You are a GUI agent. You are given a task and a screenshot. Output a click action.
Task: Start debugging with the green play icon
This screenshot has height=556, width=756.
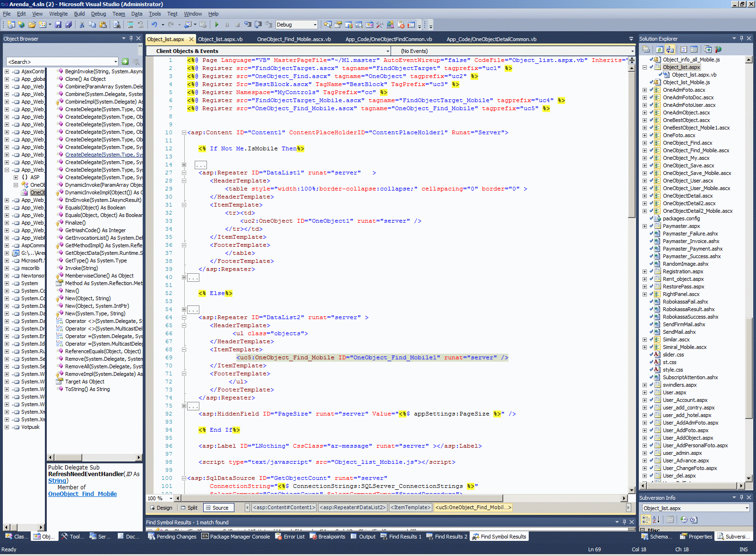point(216,25)
